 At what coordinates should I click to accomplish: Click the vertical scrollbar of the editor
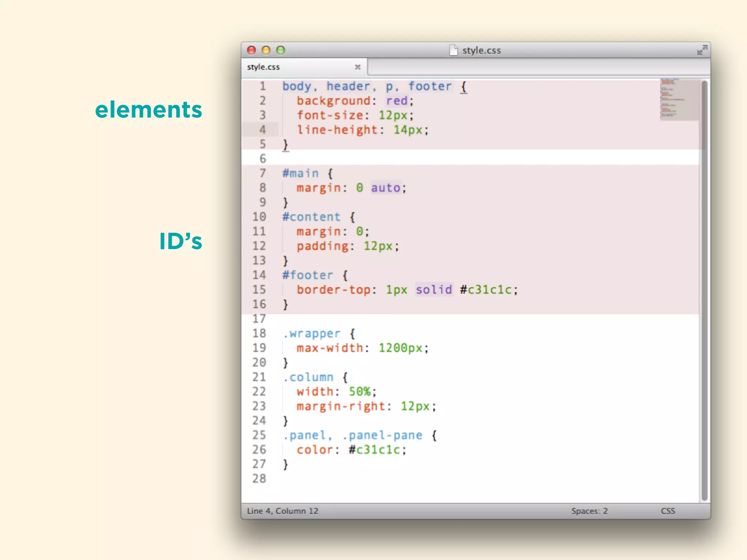704,292
